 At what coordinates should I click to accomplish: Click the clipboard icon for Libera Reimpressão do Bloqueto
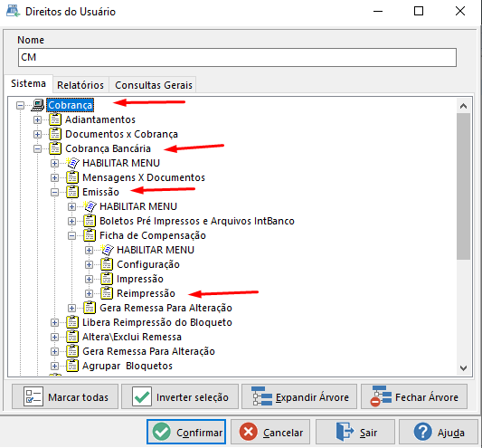coord(72,322)
